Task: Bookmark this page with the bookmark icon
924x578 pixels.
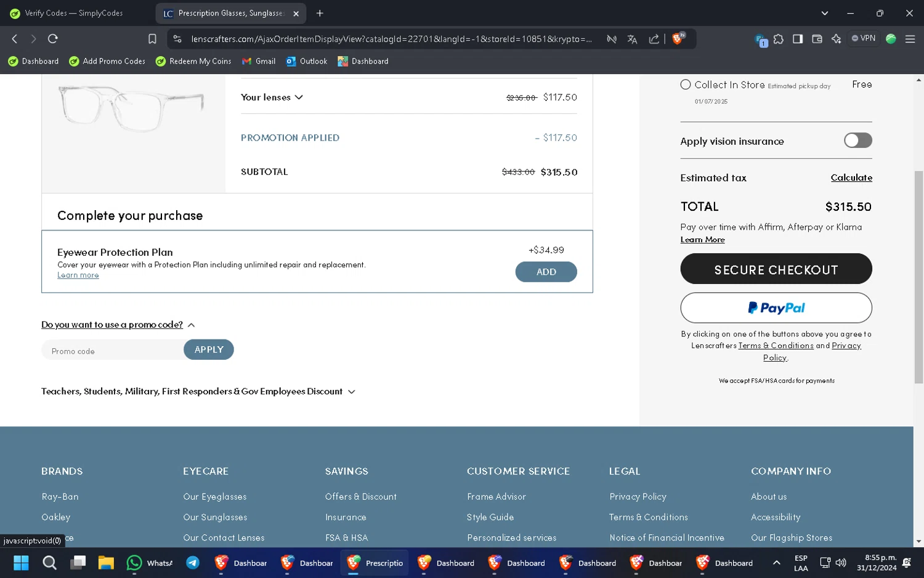Action: (152, 39)
